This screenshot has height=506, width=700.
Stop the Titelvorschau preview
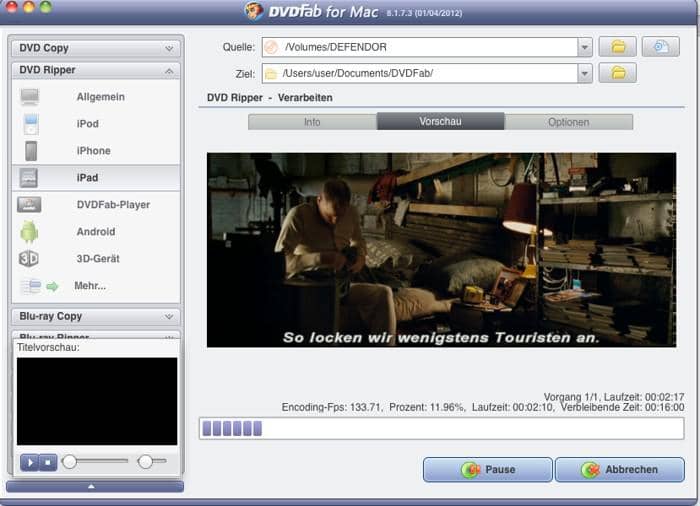click(x=48, y=462)
